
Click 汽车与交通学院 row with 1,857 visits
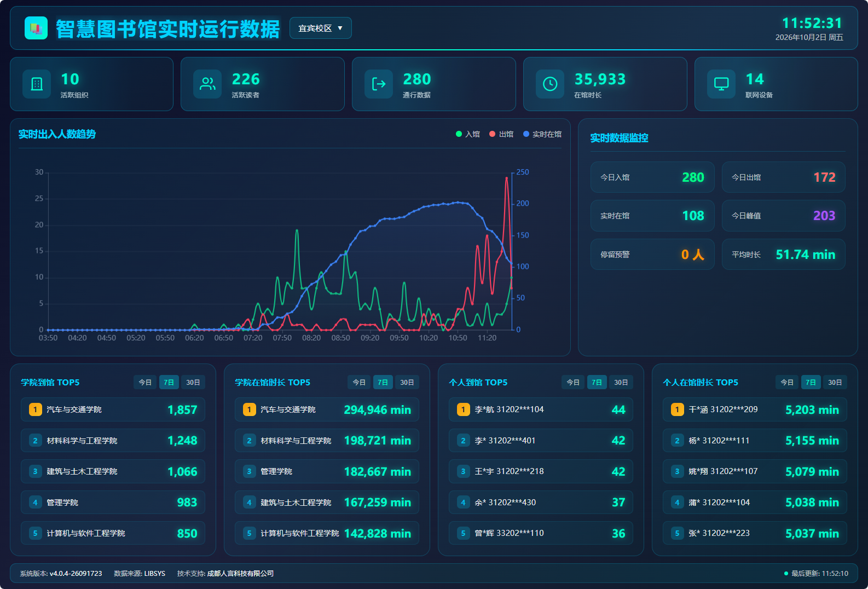(113, 409)
